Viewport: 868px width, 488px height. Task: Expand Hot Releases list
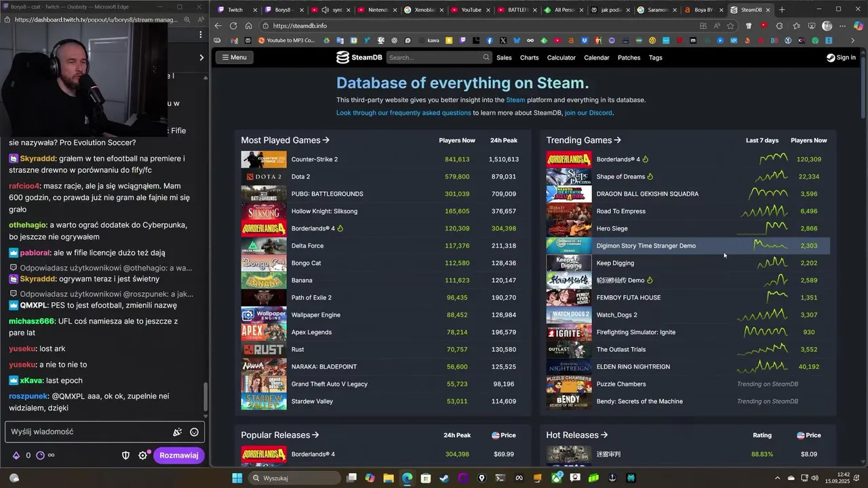pos(576,435)
